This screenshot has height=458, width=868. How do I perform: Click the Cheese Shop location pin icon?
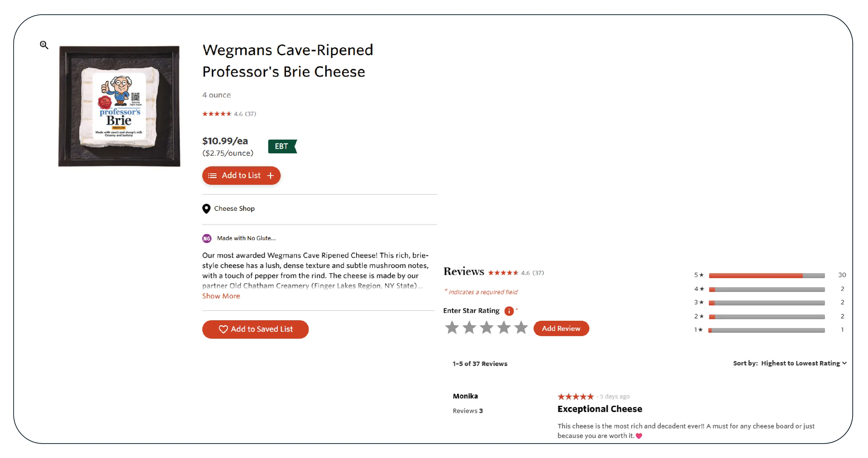tap(206, 209)
